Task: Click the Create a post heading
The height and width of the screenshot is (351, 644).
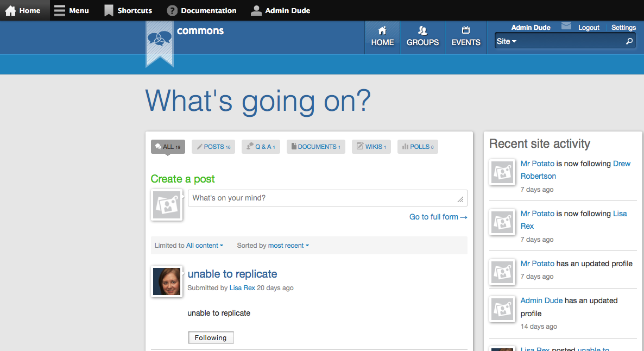Action: point(183,179)
